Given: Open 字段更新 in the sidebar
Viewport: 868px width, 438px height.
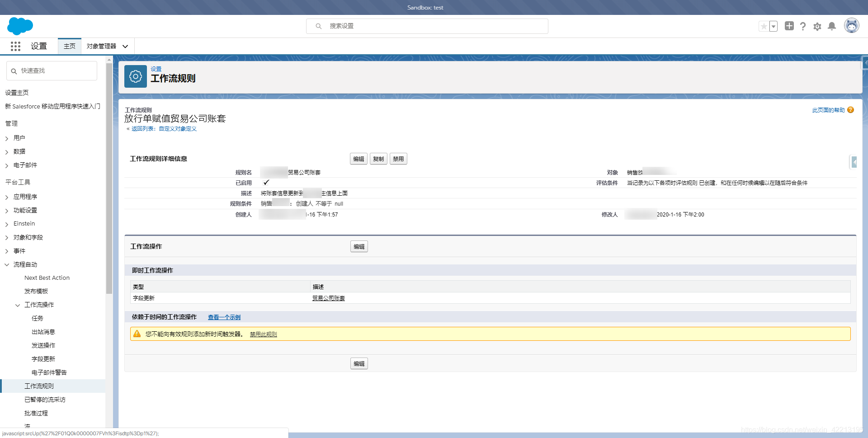Looking at the screenshot, I should coord(43,359).
